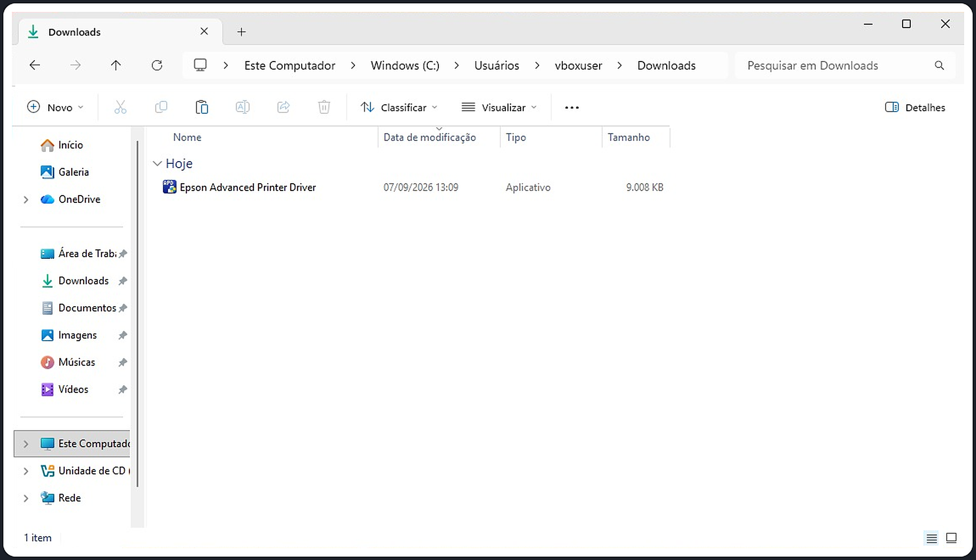
Task: Sort by Nome column header
Action: (x=187, y=137)
